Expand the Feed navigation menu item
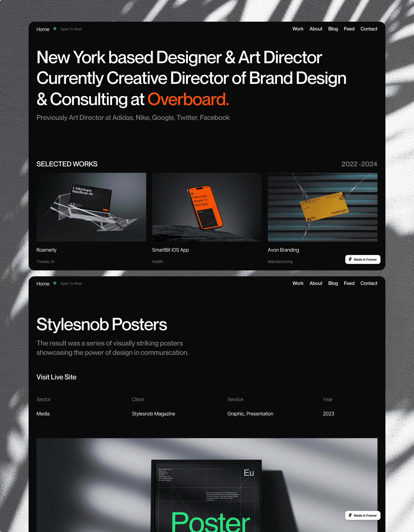This screenshot has width=414, height=532. pyautogui.click(x=349, y=29)
